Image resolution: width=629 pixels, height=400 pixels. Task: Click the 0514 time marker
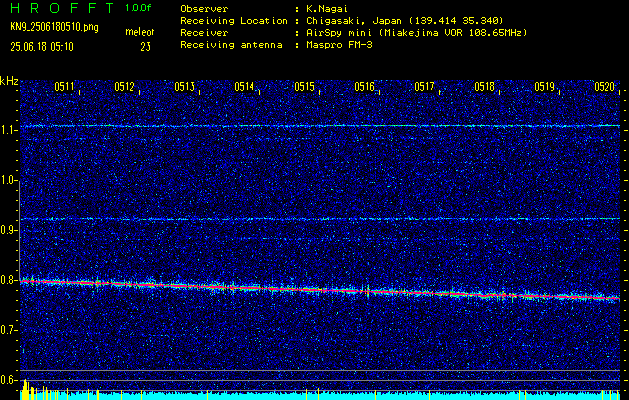pyautogui.click(x=244, y=86)
